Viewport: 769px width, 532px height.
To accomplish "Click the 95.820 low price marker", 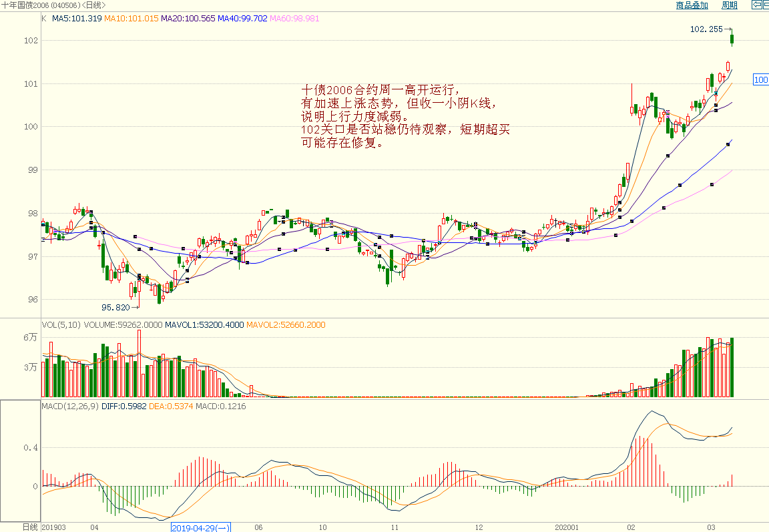I will point(115,308).
